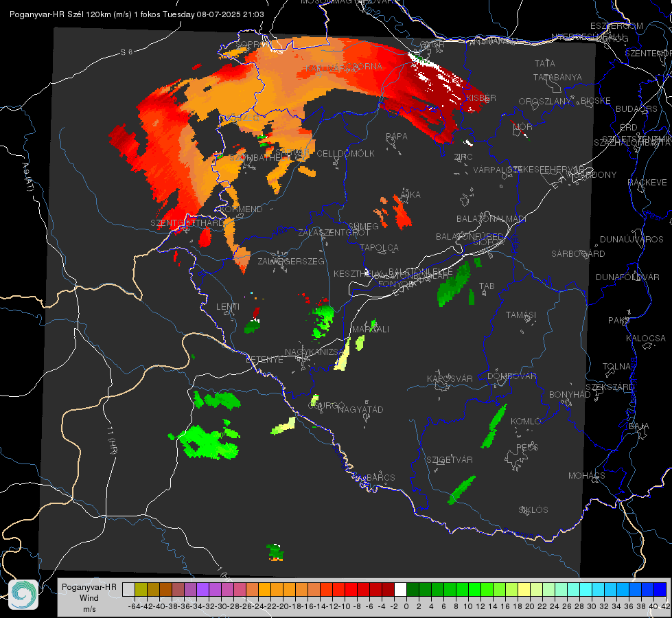This screenshot has height=618, width=672.
Task: Click the KORMEND label
Action: coord(241,209)
